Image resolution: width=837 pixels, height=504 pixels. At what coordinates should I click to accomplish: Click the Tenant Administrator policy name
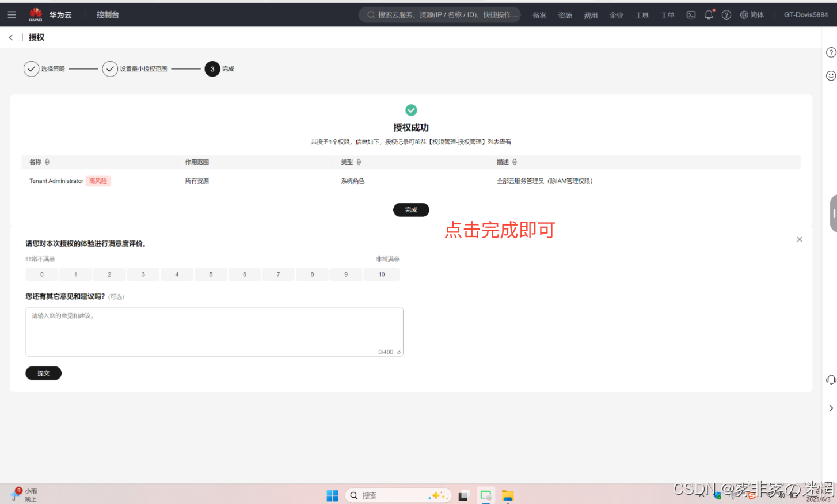coord(56,181)
